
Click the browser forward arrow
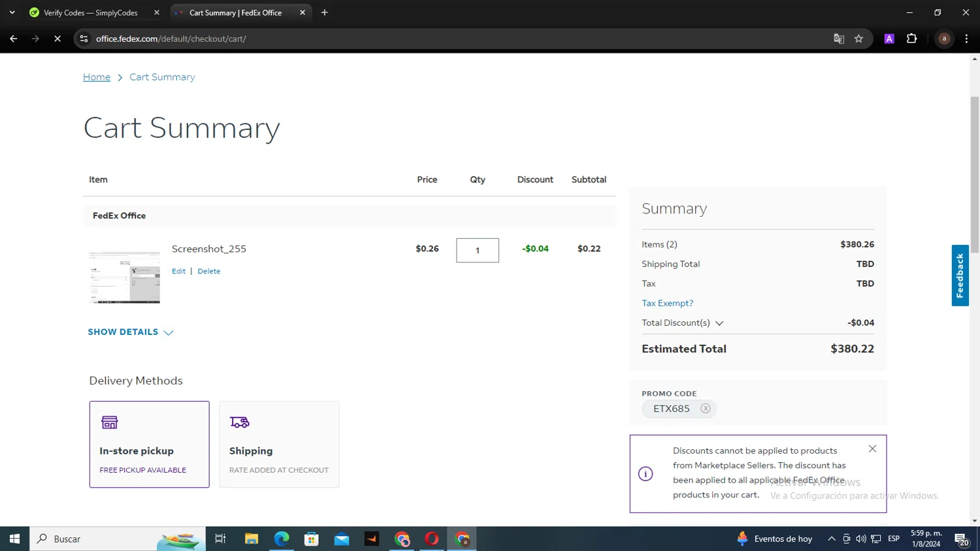coord(35,39)
